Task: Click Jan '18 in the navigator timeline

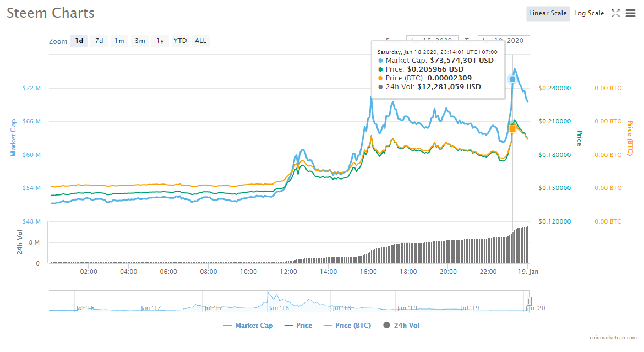Action: coord(279,308)
